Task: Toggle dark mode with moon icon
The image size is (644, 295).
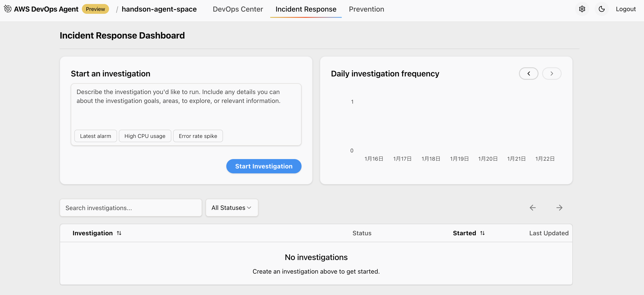Action: tap(601, 9)
